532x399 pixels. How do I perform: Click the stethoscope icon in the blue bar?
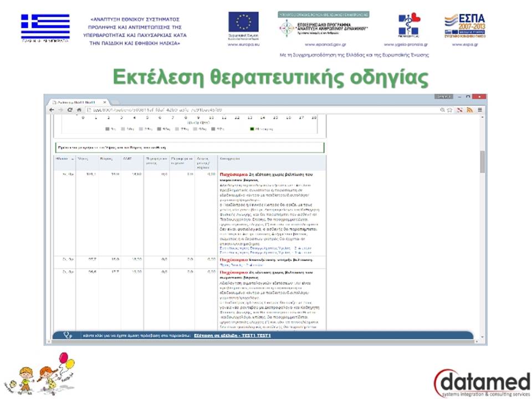[x=68, y=335]
